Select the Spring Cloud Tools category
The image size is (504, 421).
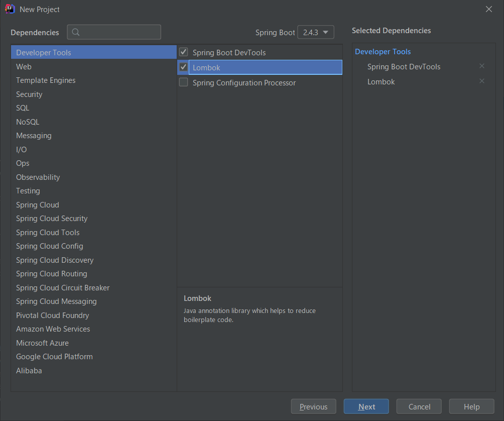94,233
